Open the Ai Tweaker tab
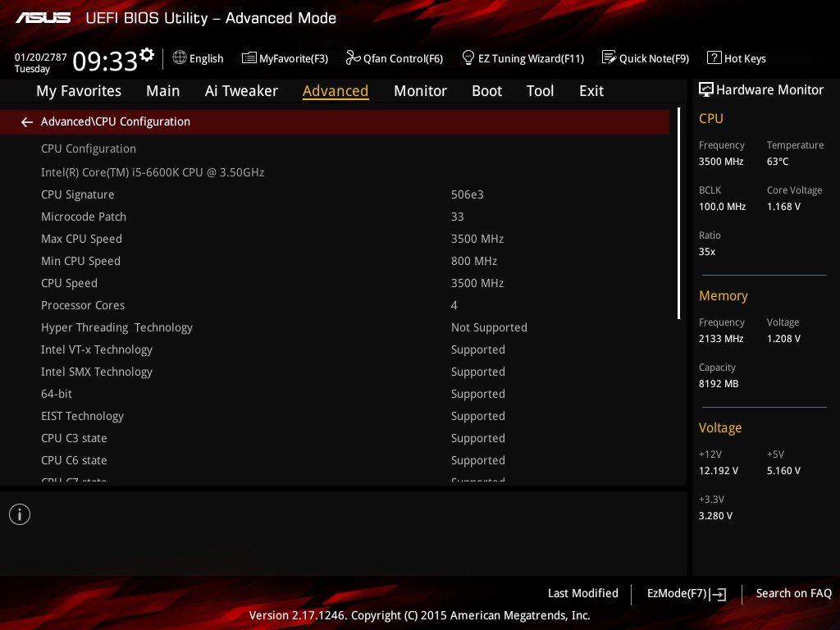This screenshot has height=630, width=840. tap(241, 91)
